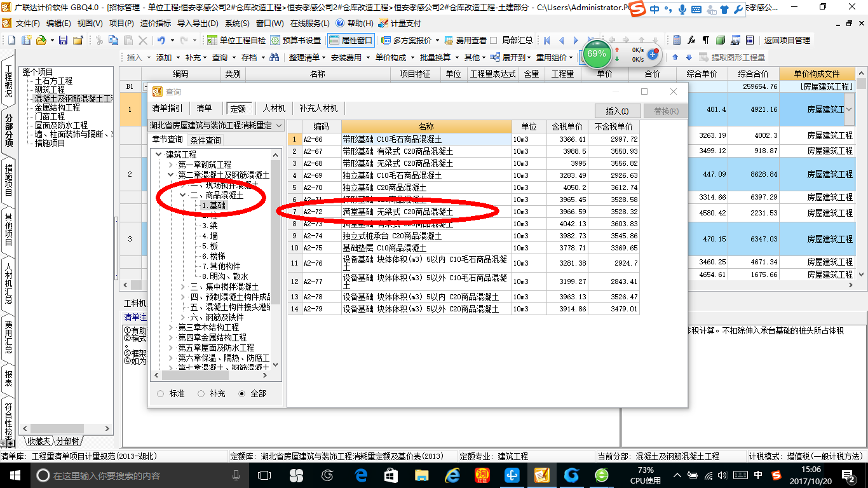
Task: Open 费用查看 fee view
Action: click(x=465, y=40)
